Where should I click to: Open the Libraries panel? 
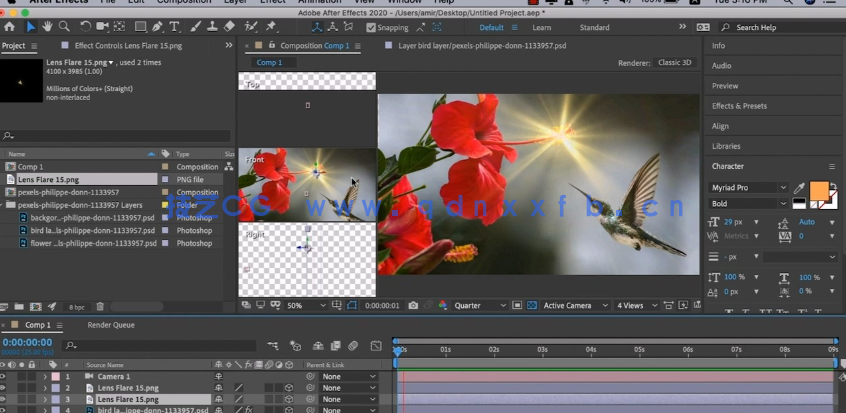[726, 146]
